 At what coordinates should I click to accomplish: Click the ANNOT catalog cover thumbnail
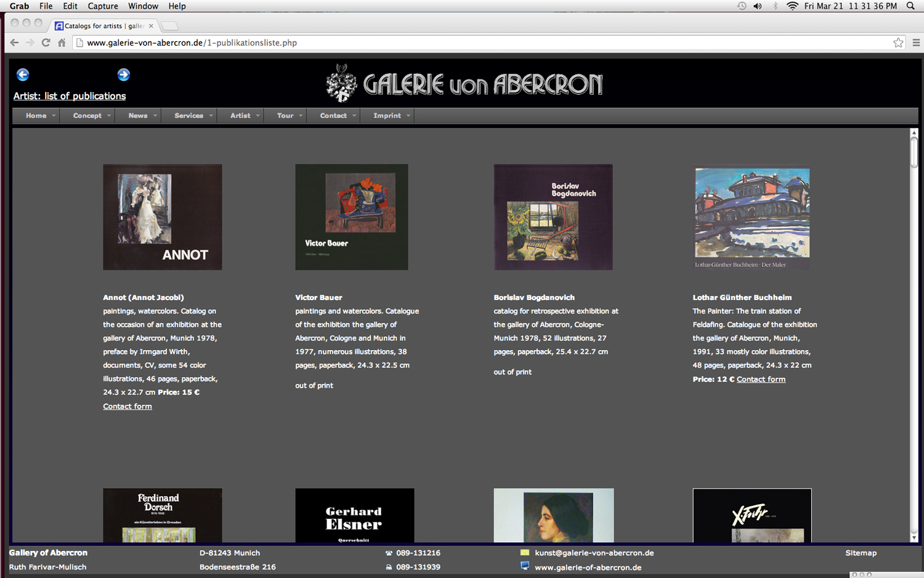tap(163, 217)
